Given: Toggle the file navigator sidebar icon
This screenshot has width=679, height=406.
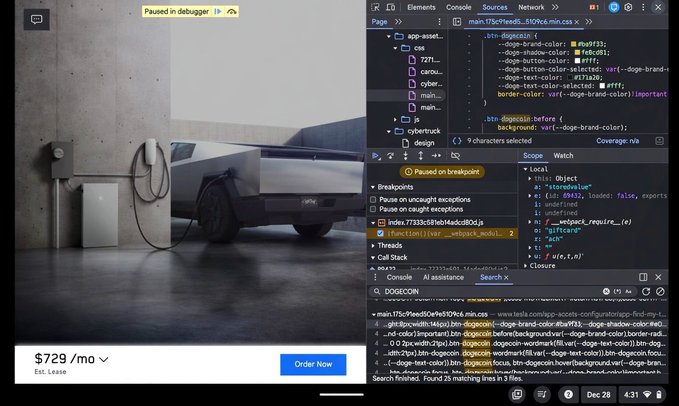Looking at the screenshot, I should click(x=457, y=22).
